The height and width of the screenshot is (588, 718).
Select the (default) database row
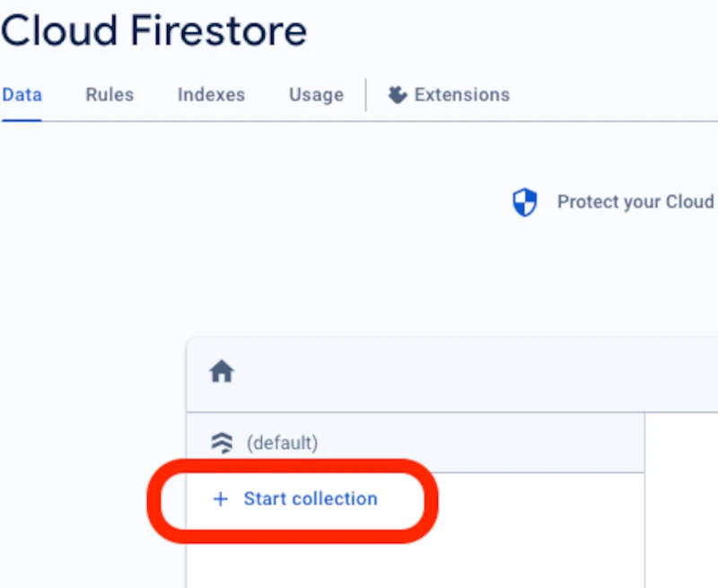tap(416, 443)
